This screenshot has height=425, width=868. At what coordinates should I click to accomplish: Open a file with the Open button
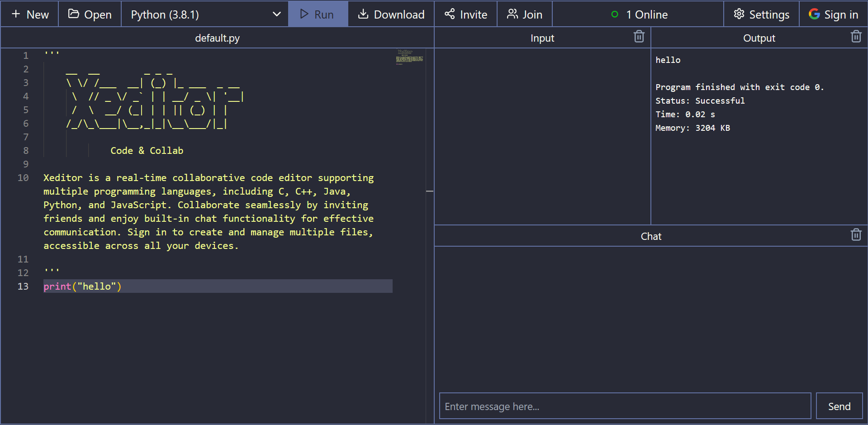[90, 14]
